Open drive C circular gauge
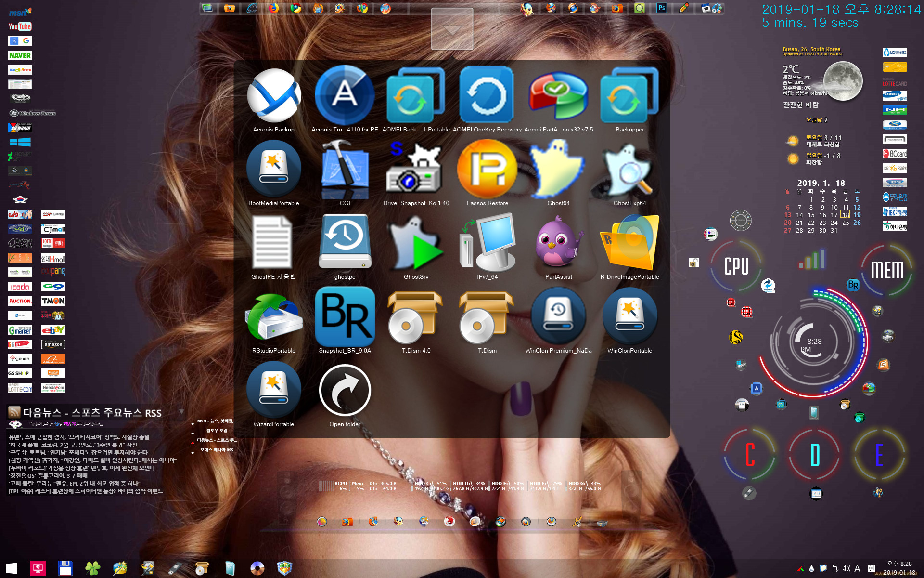The width and height of the screenshot is (924, 578). pos(750,454)
